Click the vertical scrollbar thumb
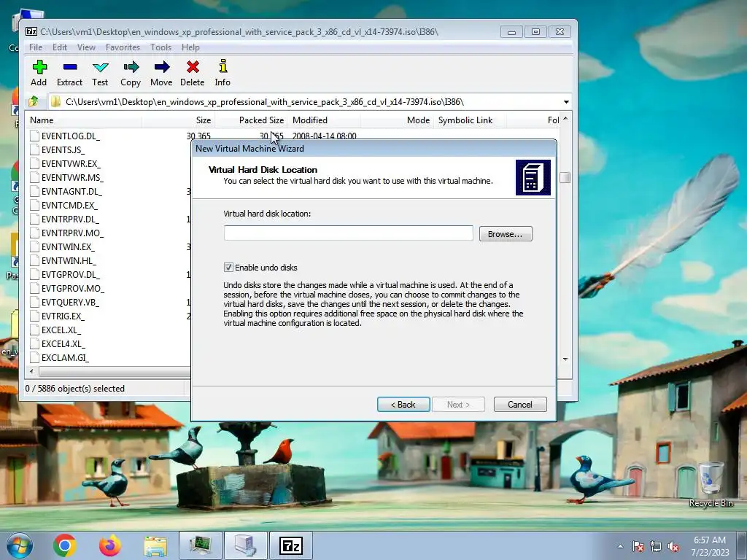 coord(565,178)
